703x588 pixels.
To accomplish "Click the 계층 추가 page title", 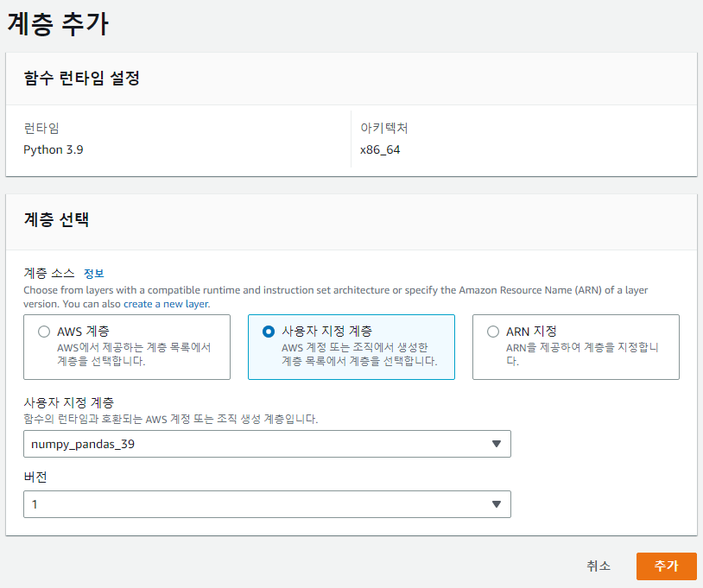I will 58,23.
